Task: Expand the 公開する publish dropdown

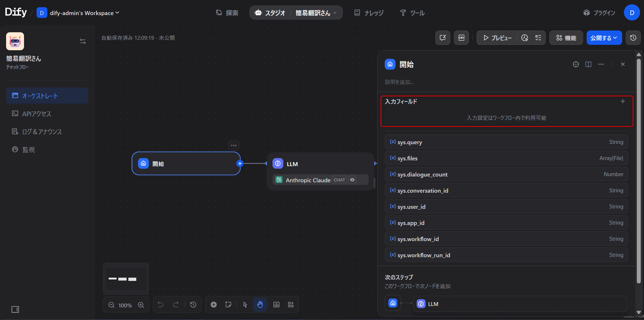Action: tap(604, 38)
